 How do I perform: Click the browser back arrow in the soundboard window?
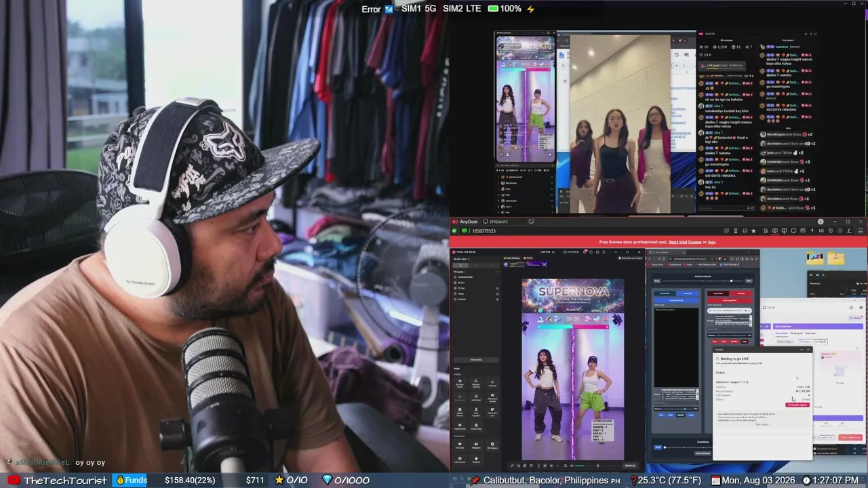pyautogui.click(x=650, y=258)
